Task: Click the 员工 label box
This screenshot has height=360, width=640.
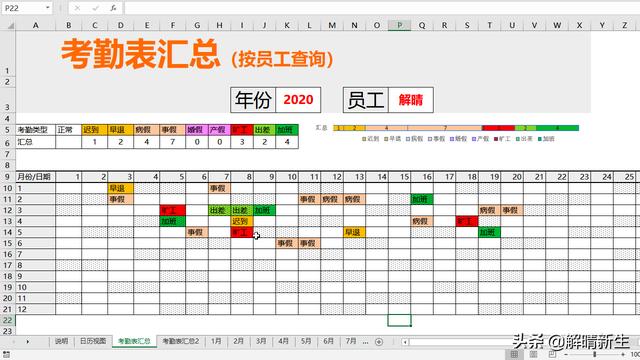Action: (x=366, y=100)
